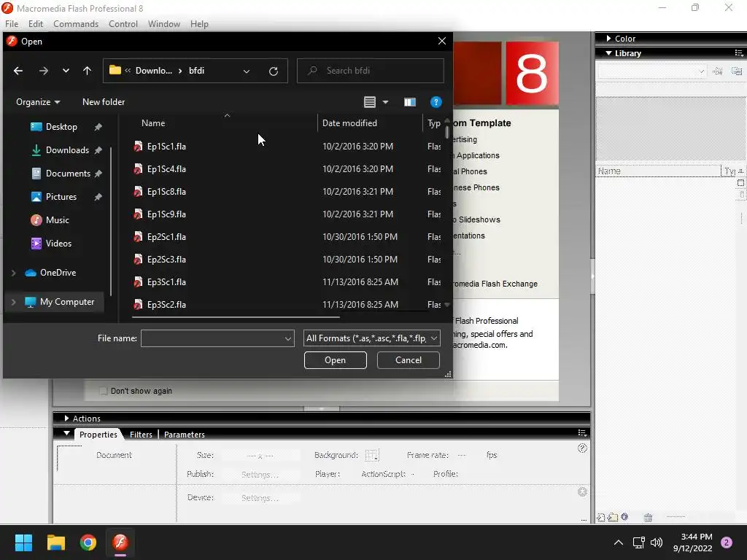
Task: Select the file Ep3Sc2.fla
Action: pyautogui.click(x=166, y=305)
